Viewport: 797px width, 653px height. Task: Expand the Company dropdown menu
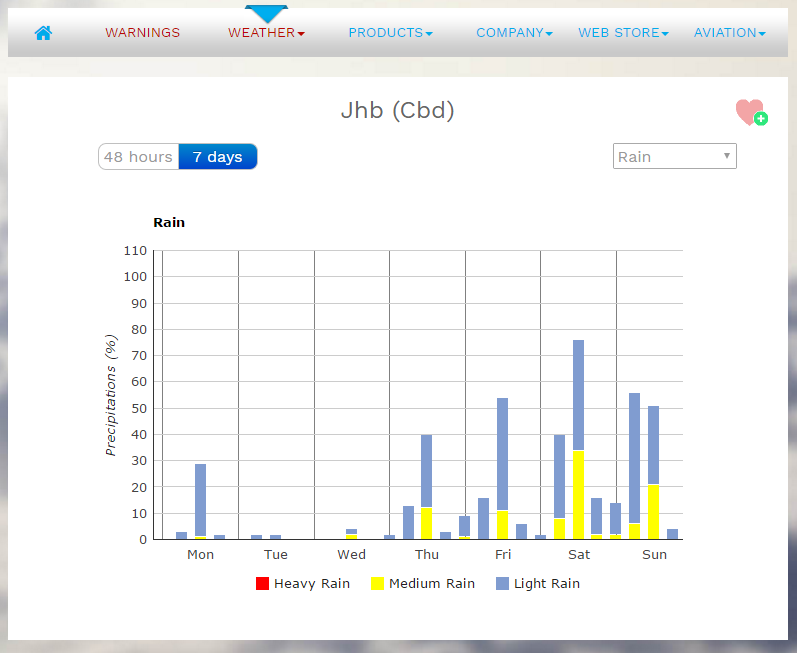point(514,33)
